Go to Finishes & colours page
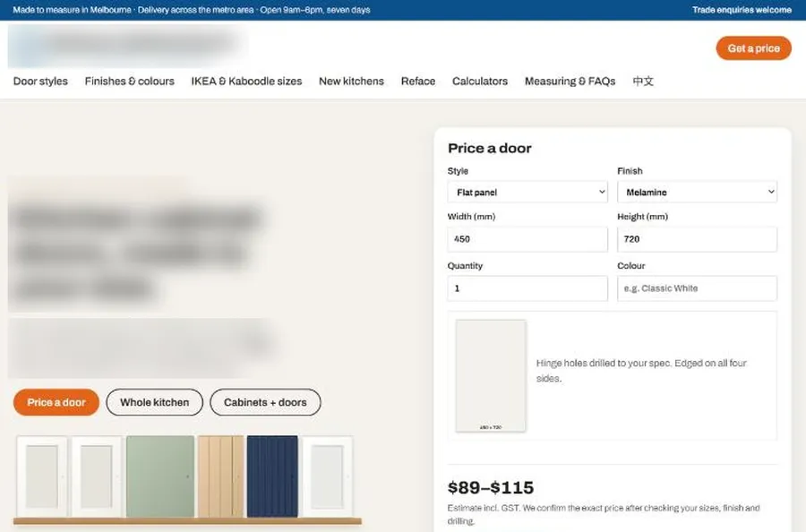 click(130, 82)
